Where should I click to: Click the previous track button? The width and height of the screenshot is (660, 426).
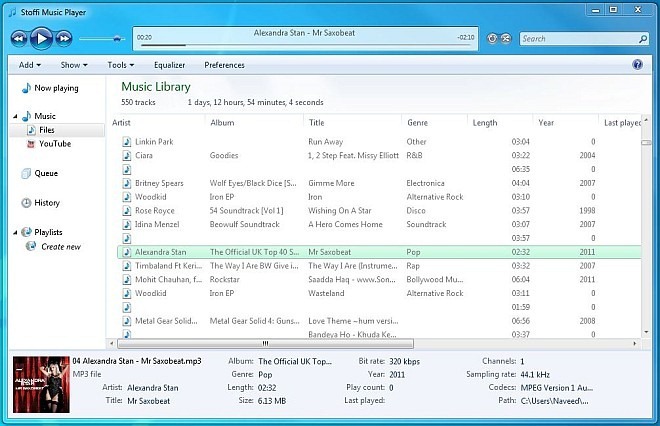[19, 39]
